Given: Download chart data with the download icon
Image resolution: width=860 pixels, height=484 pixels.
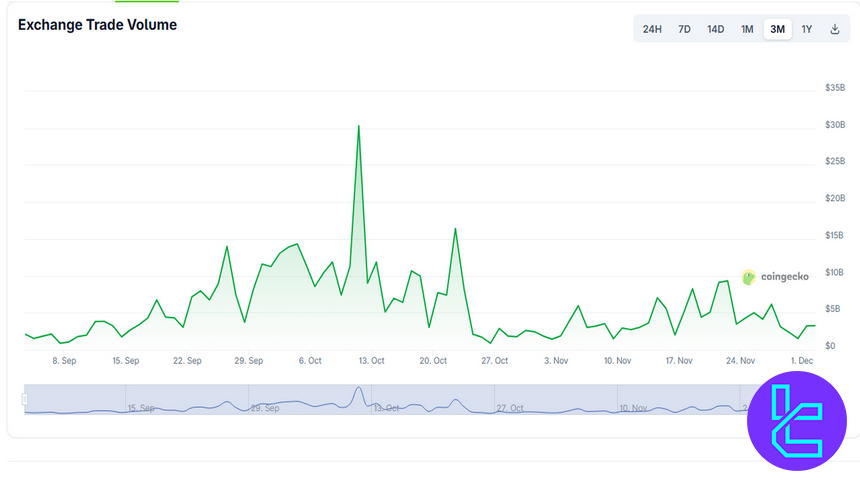Looking at the screenshot, I should 835,29.
